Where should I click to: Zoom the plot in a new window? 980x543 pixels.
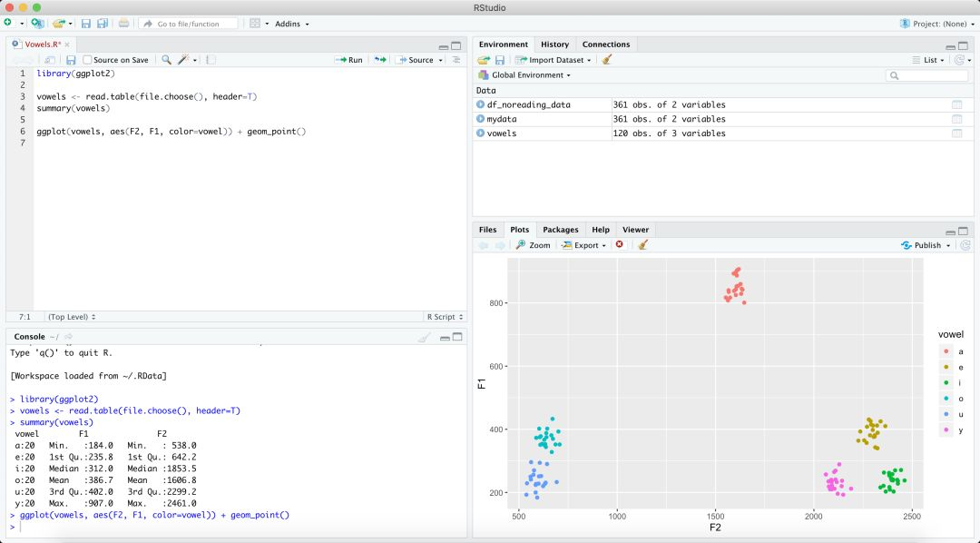tap(534, 245)
